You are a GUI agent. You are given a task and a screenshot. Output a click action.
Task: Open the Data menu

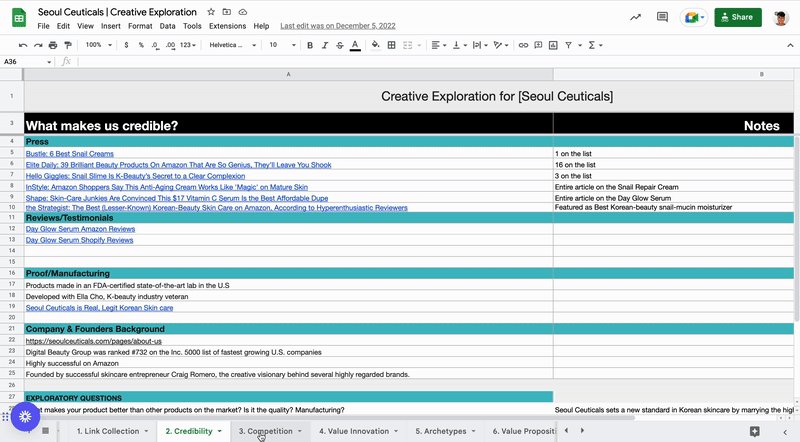pyautogui.click(x=167, y=26)
